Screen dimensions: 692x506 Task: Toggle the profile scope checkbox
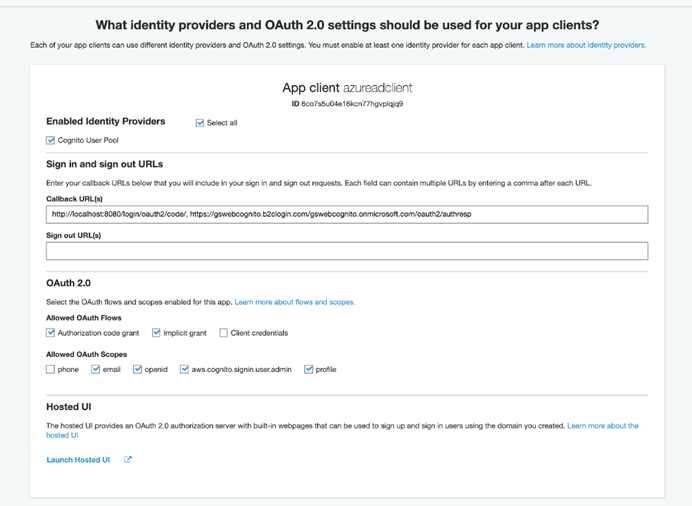coord(308,369)
